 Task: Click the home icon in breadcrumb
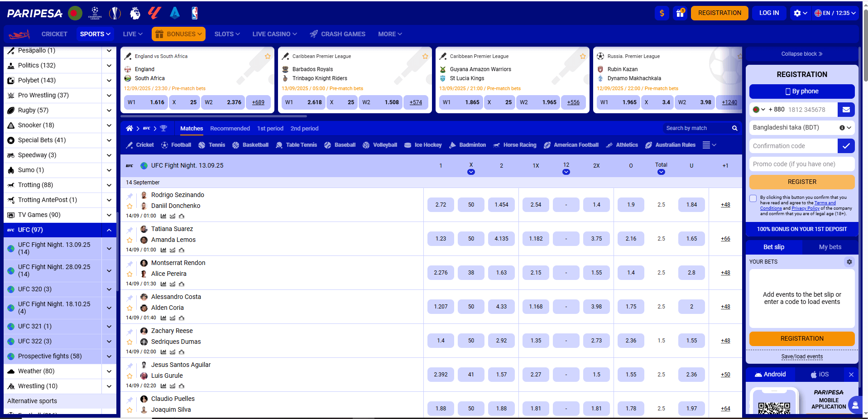coord(129,129)
